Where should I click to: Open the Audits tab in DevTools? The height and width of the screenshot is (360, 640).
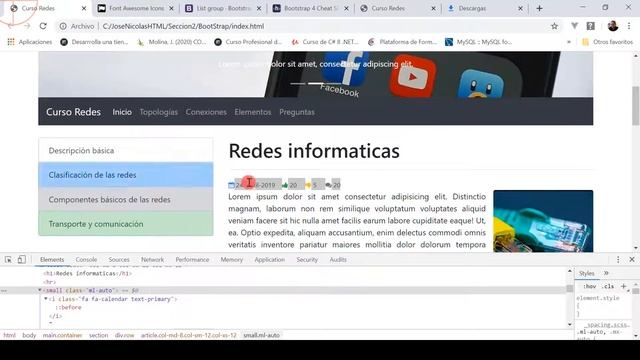338,260
